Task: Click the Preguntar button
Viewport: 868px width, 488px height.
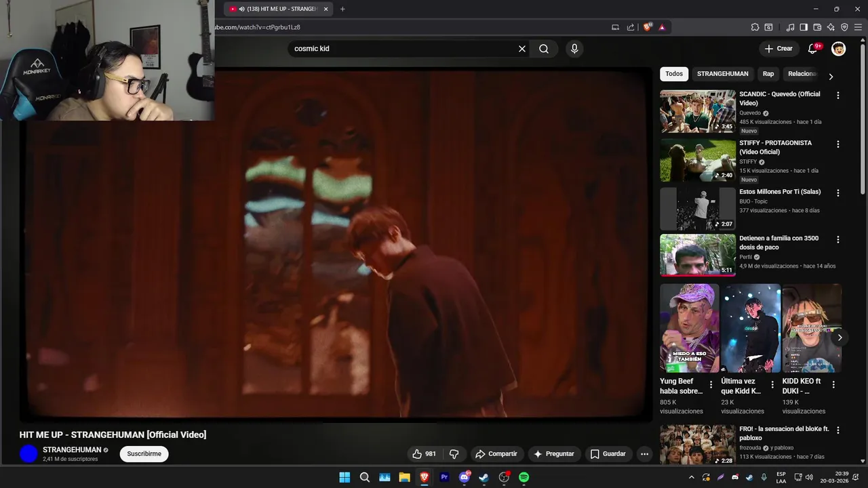Action: pos(554,454)
